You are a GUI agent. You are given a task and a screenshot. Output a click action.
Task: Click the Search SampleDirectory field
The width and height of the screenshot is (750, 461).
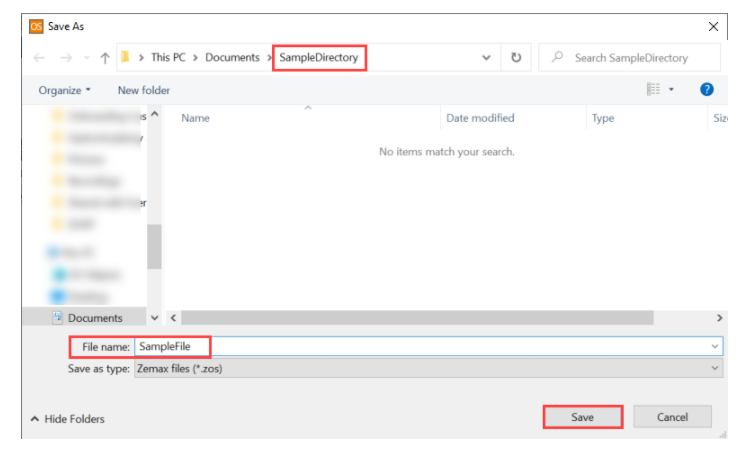tap(629, 57)
